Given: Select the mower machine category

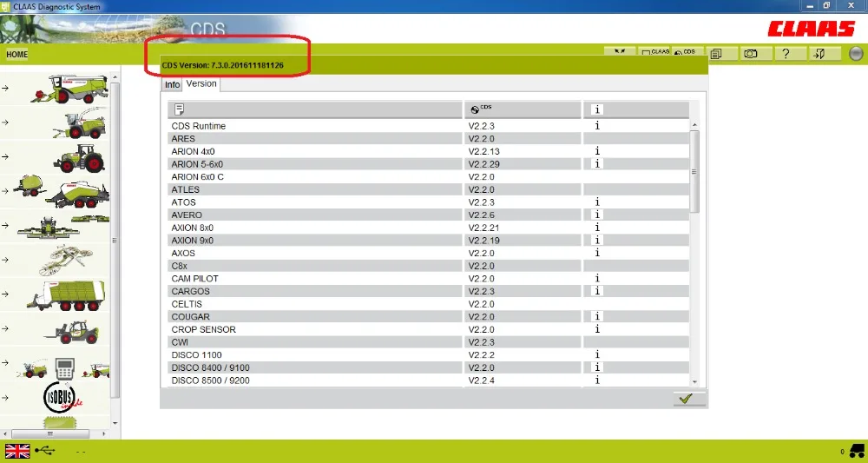Looking at the screenshot, I should [x=63, y=227].
